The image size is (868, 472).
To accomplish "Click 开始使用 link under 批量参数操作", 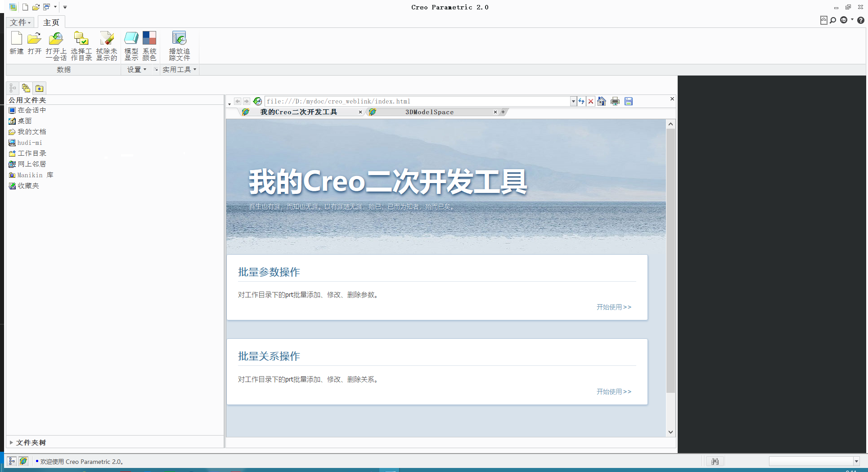I will [614, 307].
